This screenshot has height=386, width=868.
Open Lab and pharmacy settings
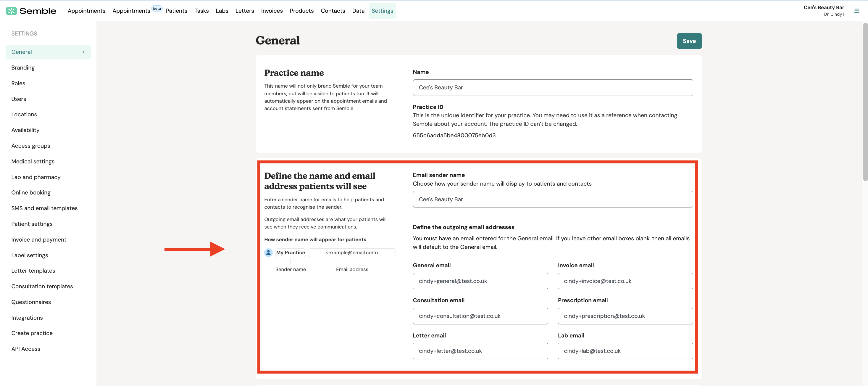(36, 177)
